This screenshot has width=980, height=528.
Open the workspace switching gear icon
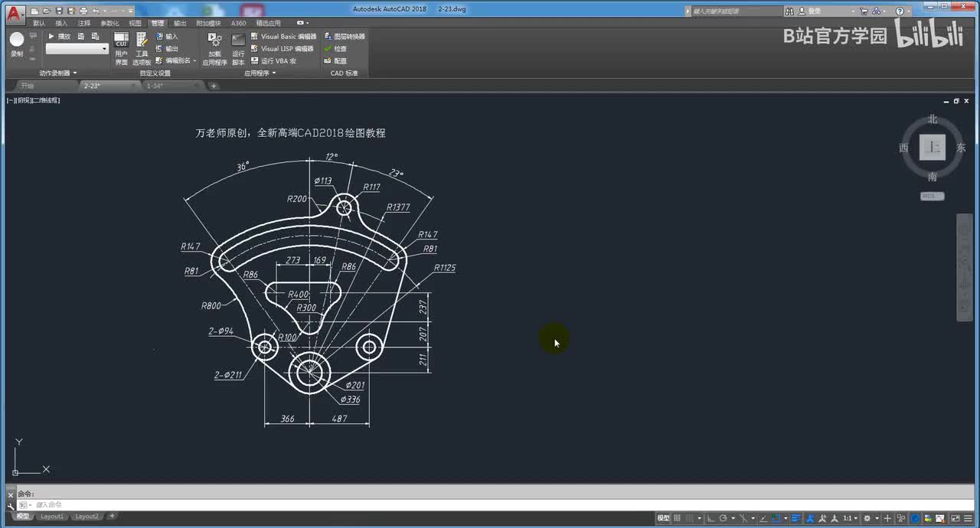[867, 518]
